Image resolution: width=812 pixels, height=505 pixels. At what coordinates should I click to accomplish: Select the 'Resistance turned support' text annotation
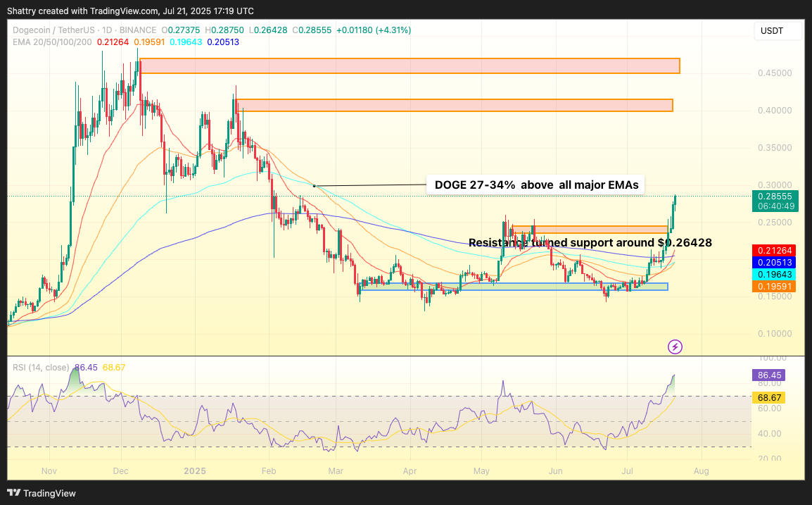point(590,243)
